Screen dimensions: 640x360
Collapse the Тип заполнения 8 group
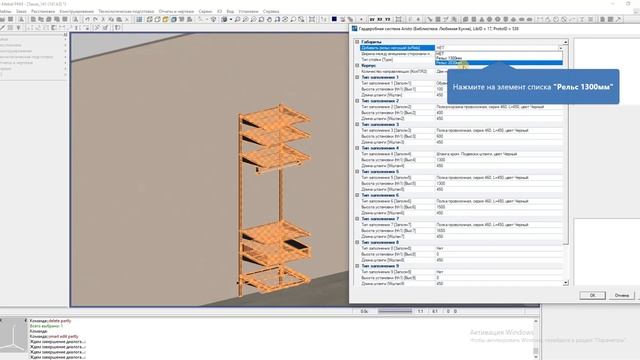357,242
